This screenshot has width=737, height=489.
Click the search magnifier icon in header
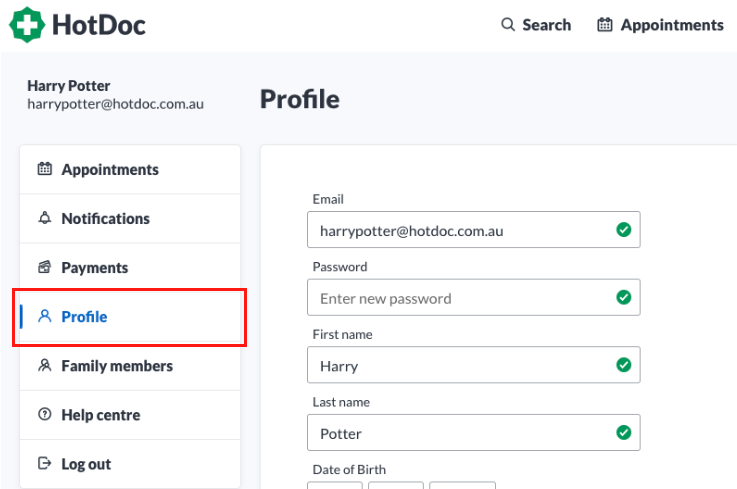click(x=508, y=24)
